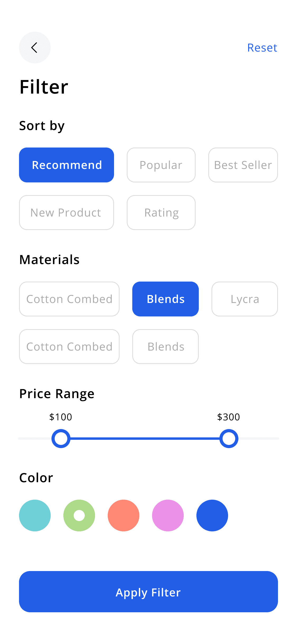Screen dimensions: 297x644
Task: Select Best Seller sorting
Action: [x=243, y=165]
